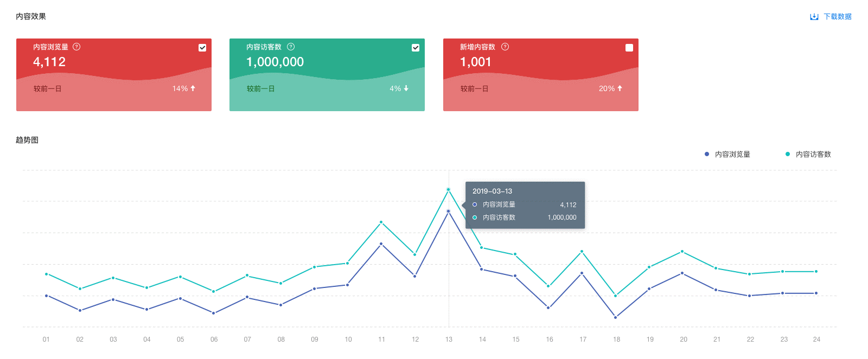Uncheck the 内容浏览量 card checkbox
Image resolution: width=868 pixels, height=359 pixels.
(x=202, y=48)
